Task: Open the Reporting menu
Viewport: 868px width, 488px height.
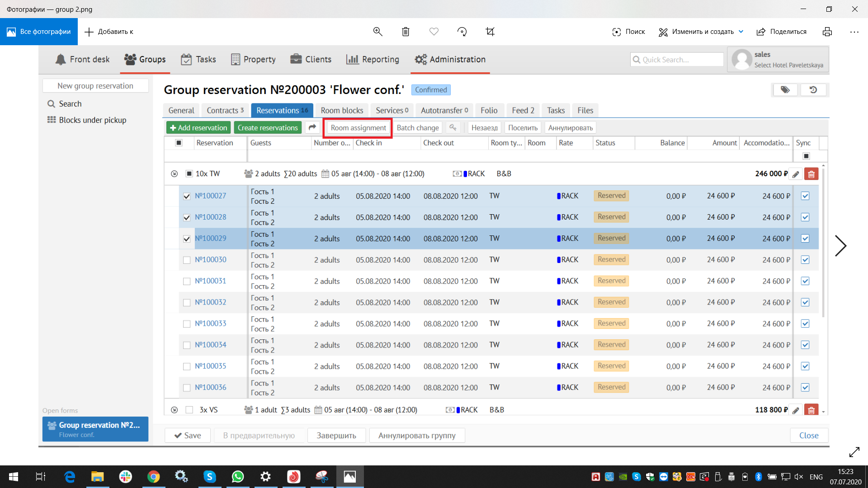Action: tap(373, 59)
